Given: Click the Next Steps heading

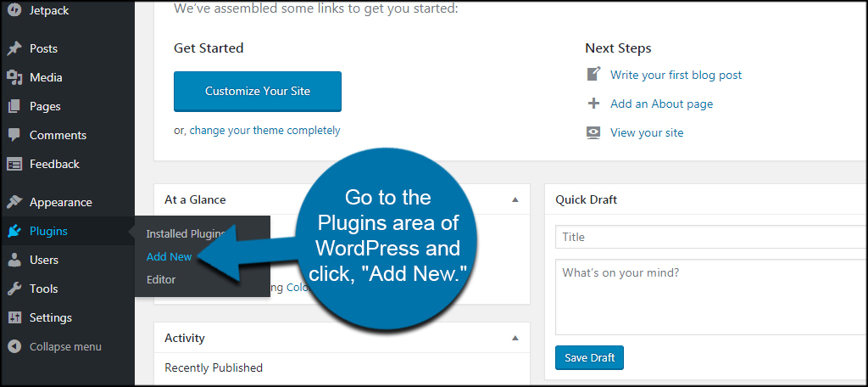Looking at the screenshot, I should (618, 48).
